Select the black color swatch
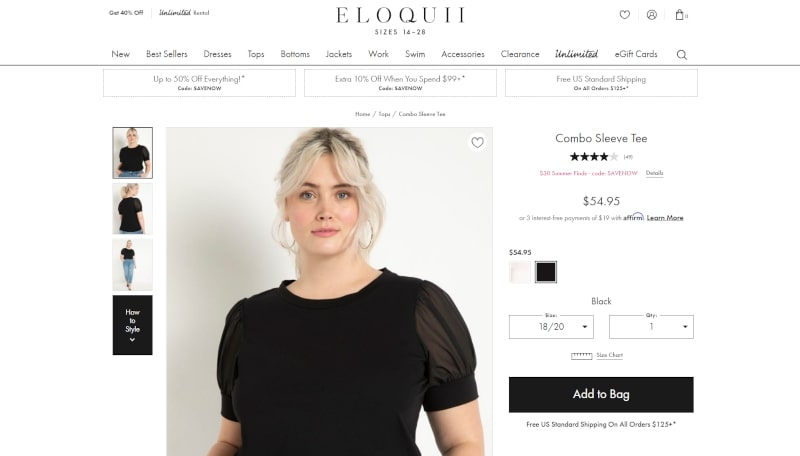Screen dimensions: 800x456 click(546, 272)
